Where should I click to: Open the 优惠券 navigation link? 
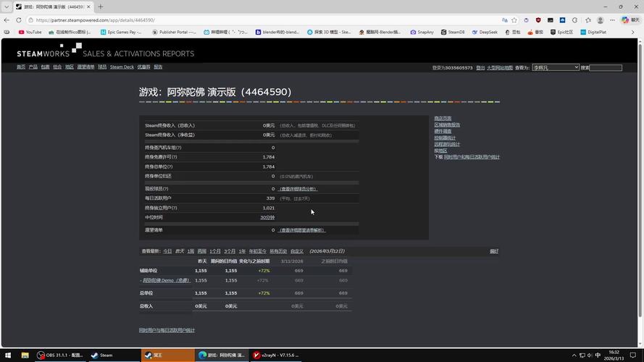pyautogui.click(x=143, y=67)
